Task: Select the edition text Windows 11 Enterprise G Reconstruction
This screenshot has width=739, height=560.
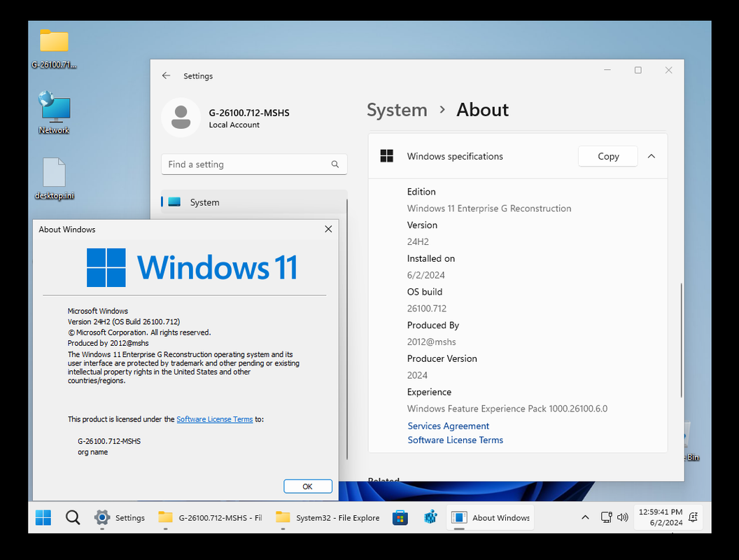Action: point(489,209)
